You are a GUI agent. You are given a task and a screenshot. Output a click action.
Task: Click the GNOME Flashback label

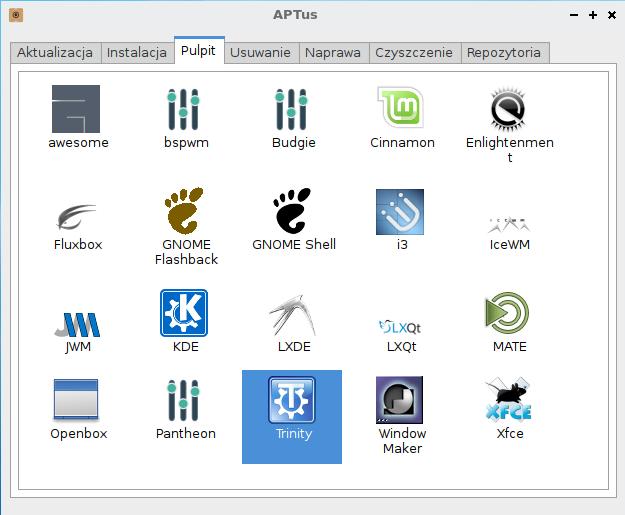pos(186,252)
